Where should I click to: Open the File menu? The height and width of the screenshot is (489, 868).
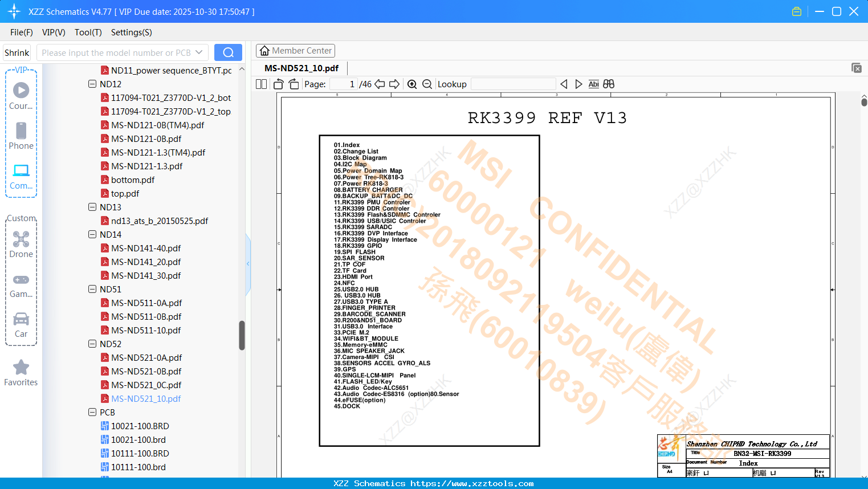coord(22,32)
